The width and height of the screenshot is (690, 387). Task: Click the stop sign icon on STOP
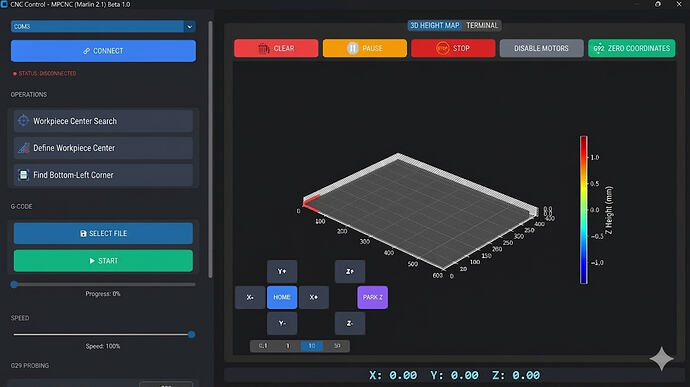pyautogui.click(x=442, y=48)
